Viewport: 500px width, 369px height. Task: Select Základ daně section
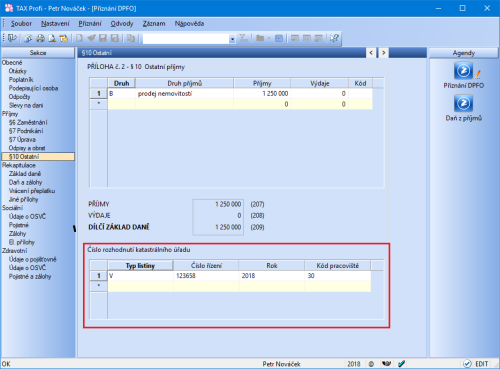pyautogui.click(x=25, y=174)
